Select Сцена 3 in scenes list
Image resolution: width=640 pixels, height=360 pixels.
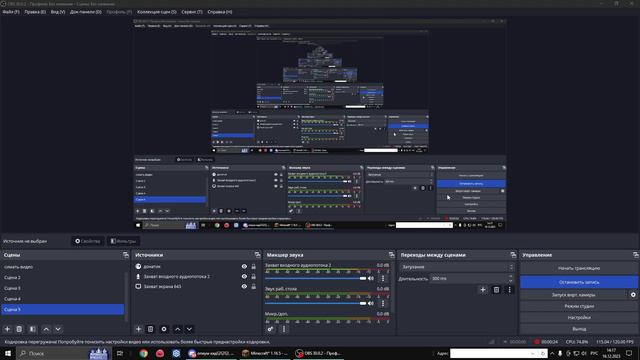pos(62,288)
